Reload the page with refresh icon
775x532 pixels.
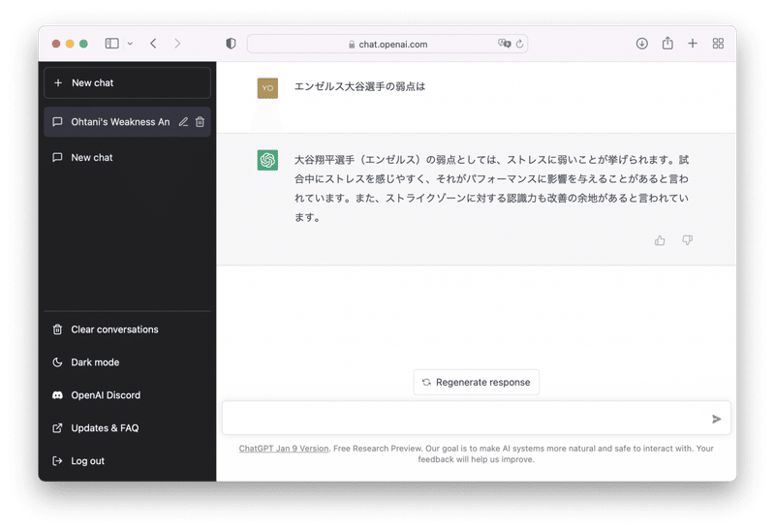coord(519,44)
